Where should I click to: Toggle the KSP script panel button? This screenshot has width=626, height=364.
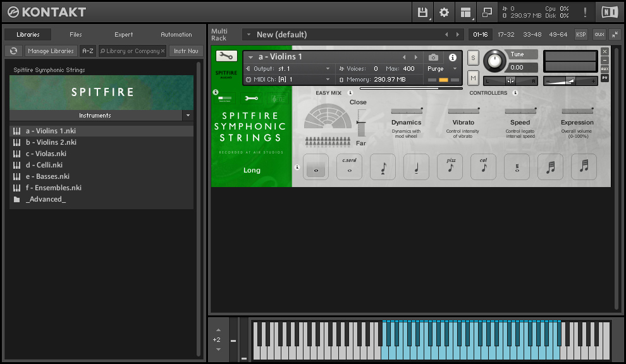(580, 34)
